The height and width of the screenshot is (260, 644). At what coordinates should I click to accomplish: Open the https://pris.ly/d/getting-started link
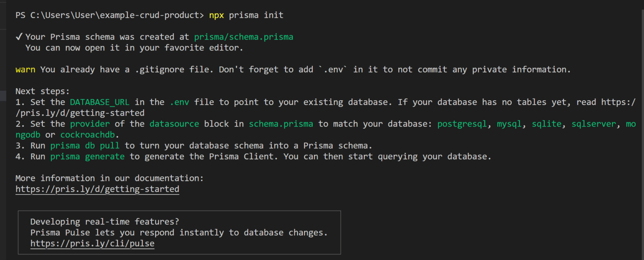tap(97, 189)
